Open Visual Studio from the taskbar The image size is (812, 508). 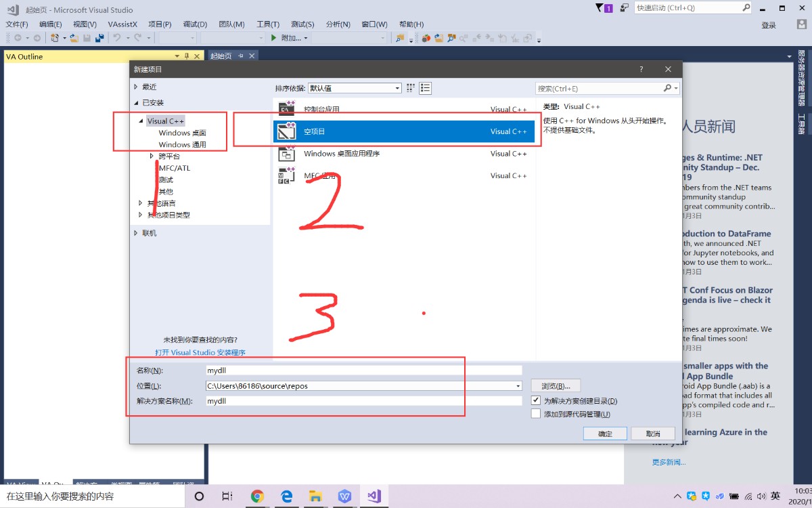click(x=374, y=496)
